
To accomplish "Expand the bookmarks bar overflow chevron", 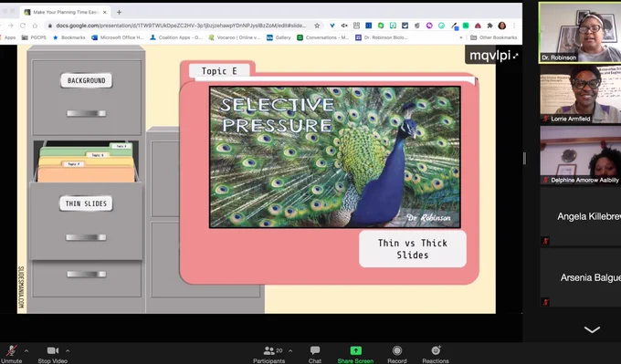I will pos(460,37).
